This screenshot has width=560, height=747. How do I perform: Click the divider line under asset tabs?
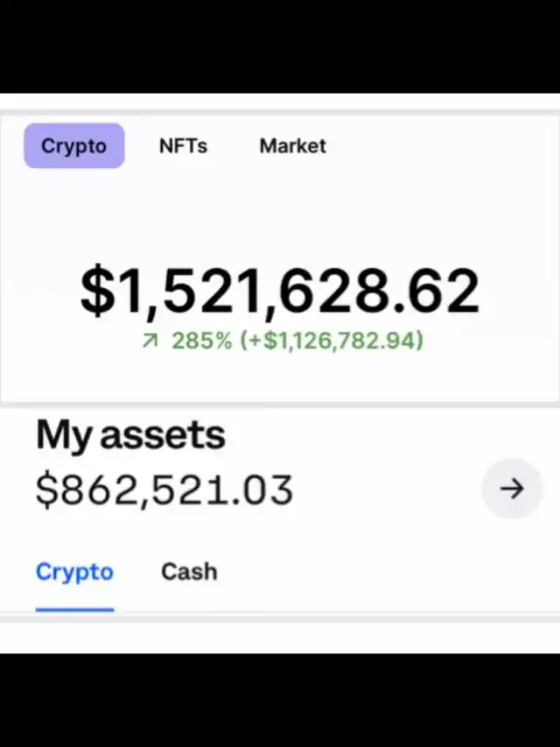coord(280,618)
